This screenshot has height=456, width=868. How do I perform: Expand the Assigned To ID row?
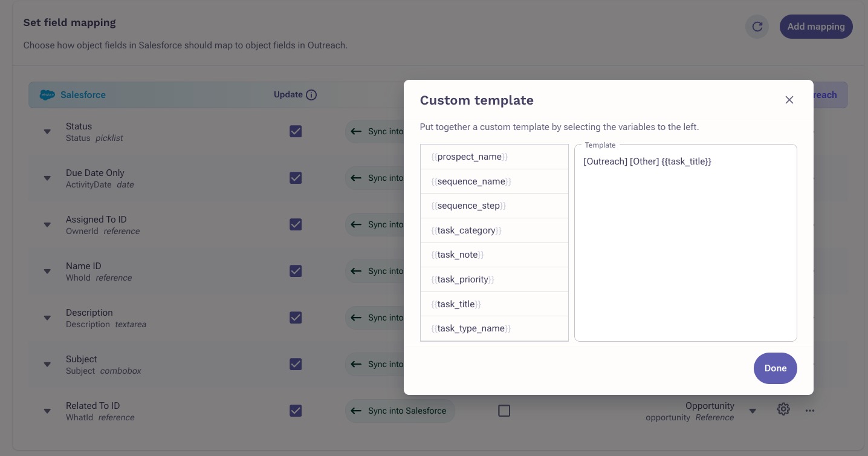click(47, 224)
